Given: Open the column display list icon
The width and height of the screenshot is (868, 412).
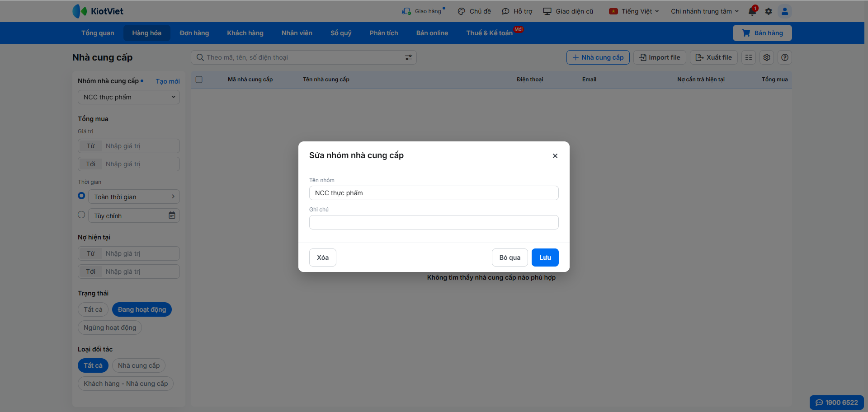Looking at the screenshot, I should (x=749, y=57).
